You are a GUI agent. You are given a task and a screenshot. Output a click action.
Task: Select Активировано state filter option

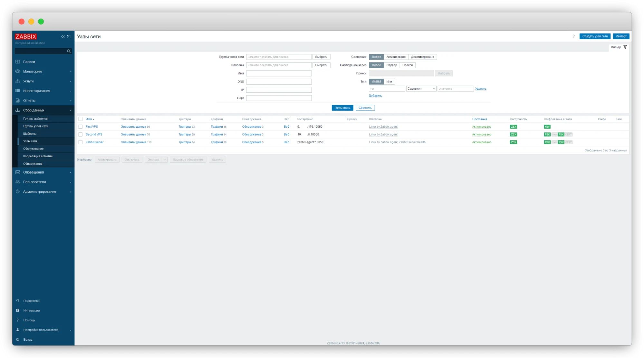pyautogui.click(x=396, y=57)
